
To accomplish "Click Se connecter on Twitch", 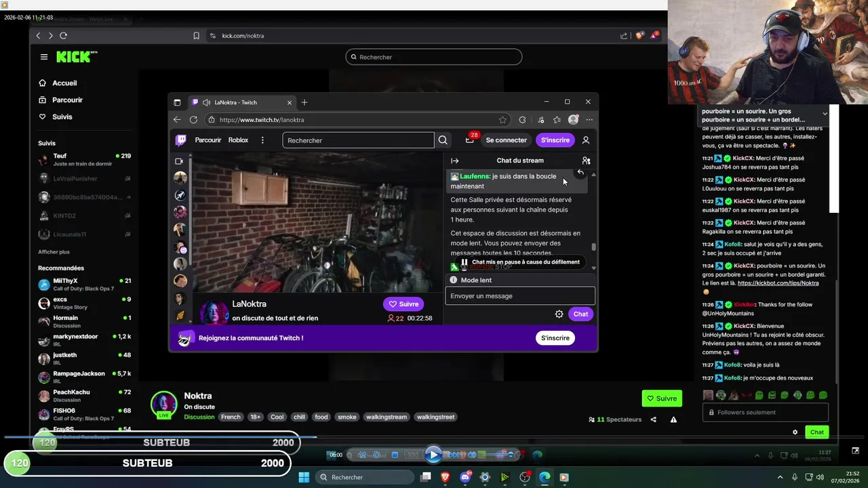I will click(x=506, y=140).
